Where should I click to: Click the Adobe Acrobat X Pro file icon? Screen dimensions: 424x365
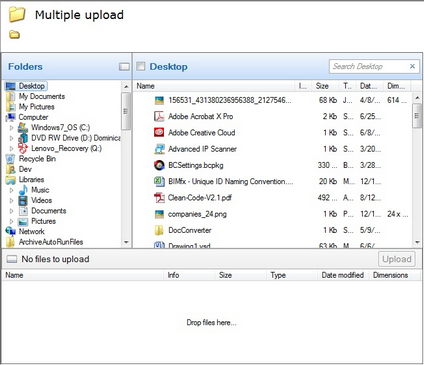click(159, 116)
